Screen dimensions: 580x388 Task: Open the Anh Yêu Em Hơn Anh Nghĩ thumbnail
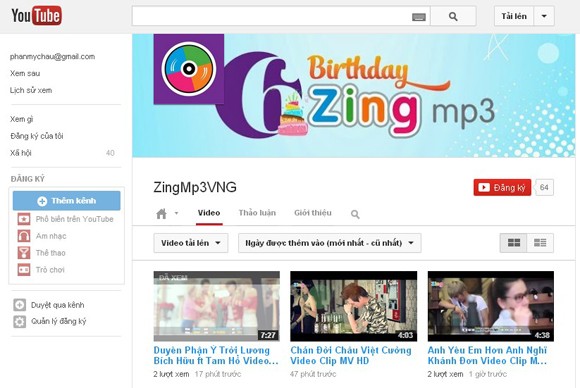point(491,306)
